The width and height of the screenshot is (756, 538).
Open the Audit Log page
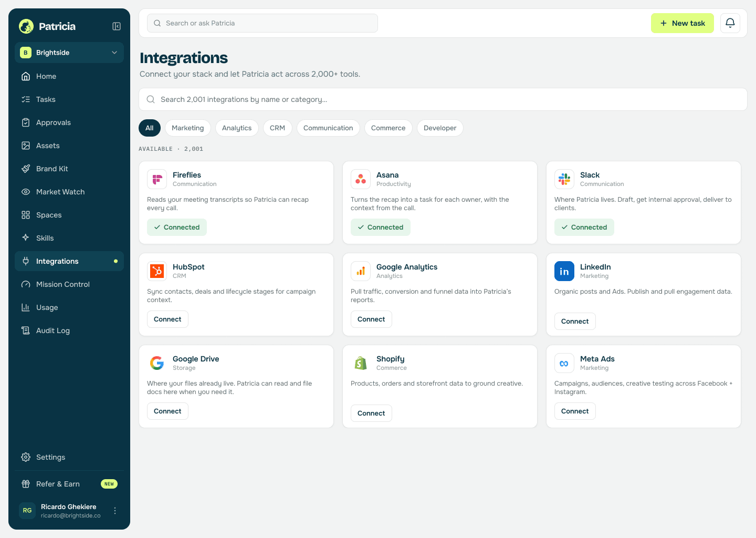point(69,330)
